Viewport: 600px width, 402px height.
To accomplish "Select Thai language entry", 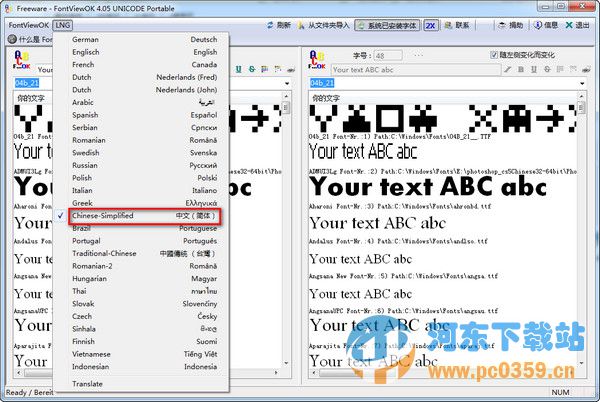I will click(x=145, y=291).
